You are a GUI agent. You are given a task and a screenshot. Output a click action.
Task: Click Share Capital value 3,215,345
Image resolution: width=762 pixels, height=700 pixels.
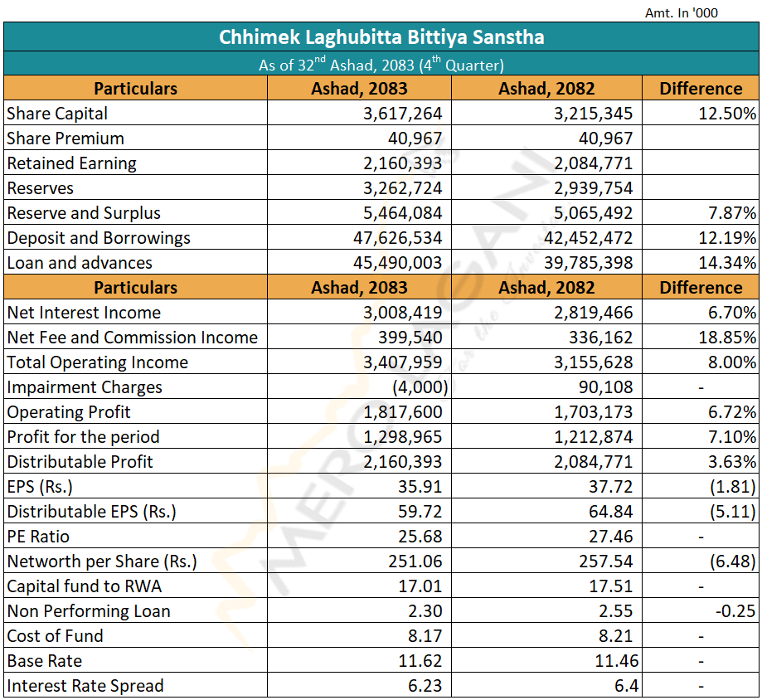click(x=594, y=114)
